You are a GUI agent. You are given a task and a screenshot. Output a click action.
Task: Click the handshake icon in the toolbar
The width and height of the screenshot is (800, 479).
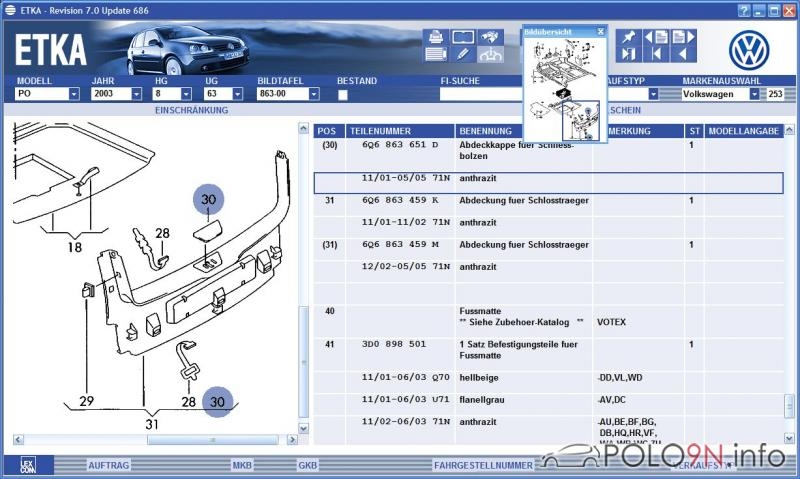[490, 37]
